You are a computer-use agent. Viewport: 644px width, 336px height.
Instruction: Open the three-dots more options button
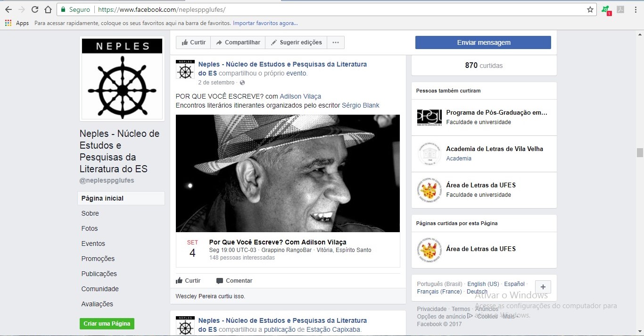pos(336,42)
